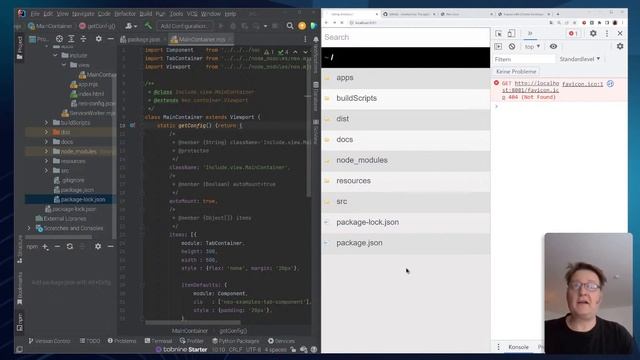
Task: Click the inspect element icon in DevTools
Action: click(499, 33)
